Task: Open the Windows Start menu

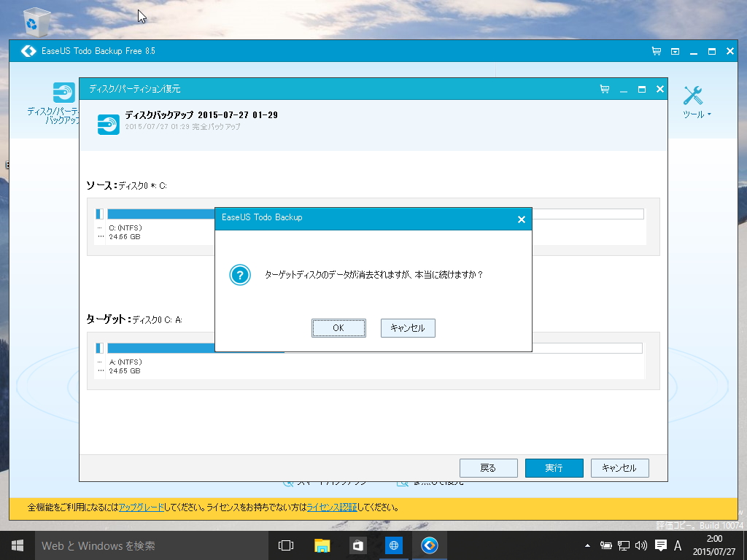Action: [x=18, y=545]
